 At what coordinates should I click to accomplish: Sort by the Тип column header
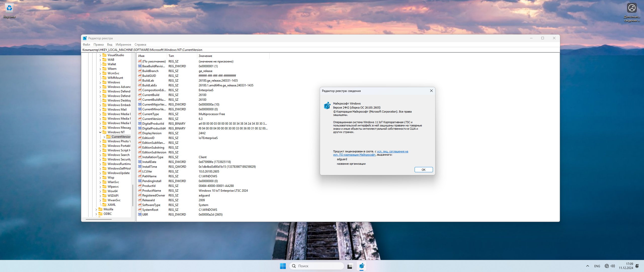point(182,56)
